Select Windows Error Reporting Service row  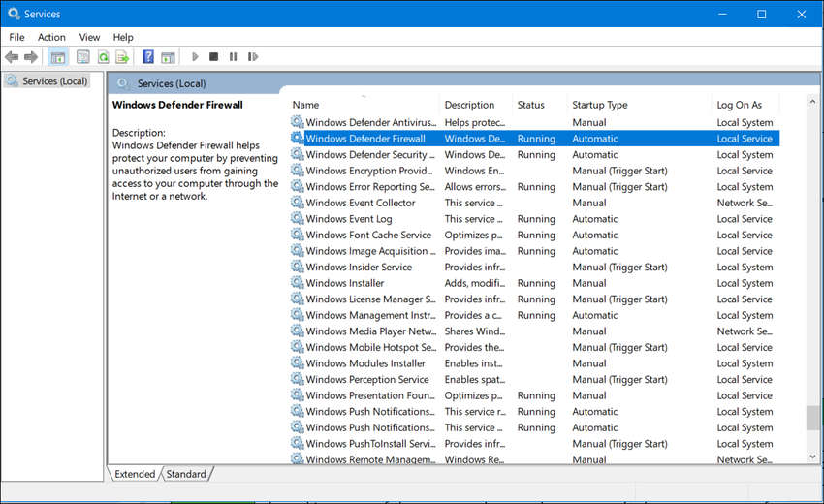tap(534, 186)
